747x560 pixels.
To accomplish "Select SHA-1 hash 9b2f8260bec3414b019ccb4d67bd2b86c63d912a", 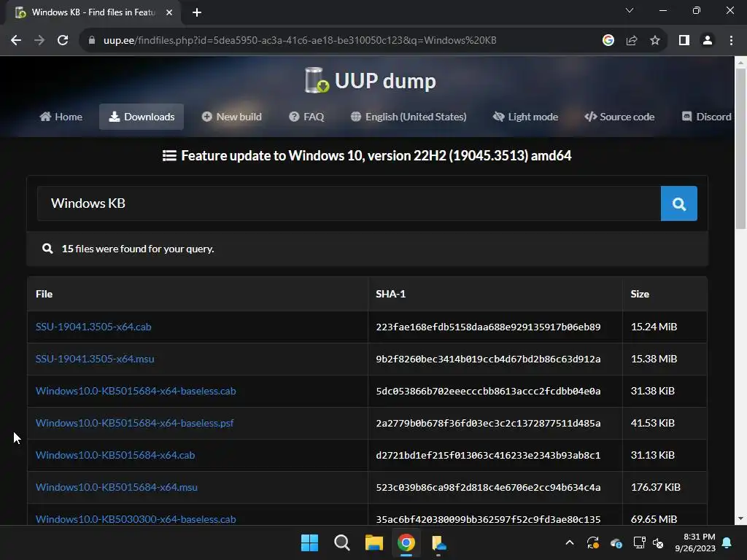I will pyautogui.click(x=488, y=359).
